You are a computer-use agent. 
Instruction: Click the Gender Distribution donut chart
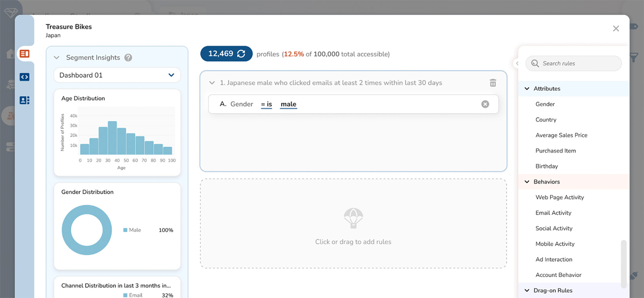[87, 230]
